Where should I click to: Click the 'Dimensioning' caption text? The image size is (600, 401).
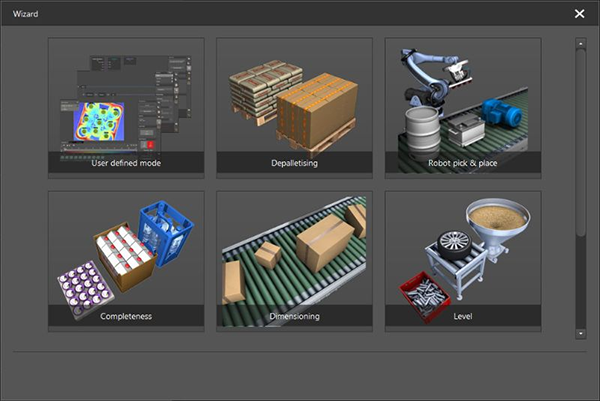tap(294, 317)
